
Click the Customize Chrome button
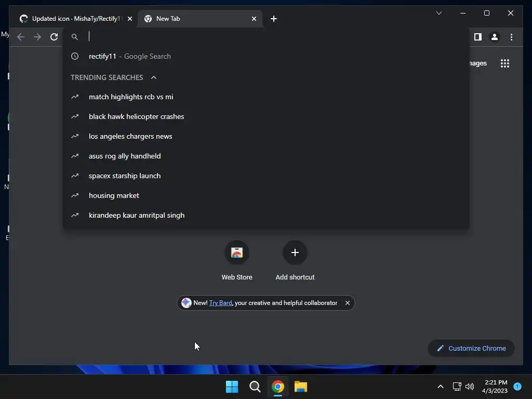[471, 349]
